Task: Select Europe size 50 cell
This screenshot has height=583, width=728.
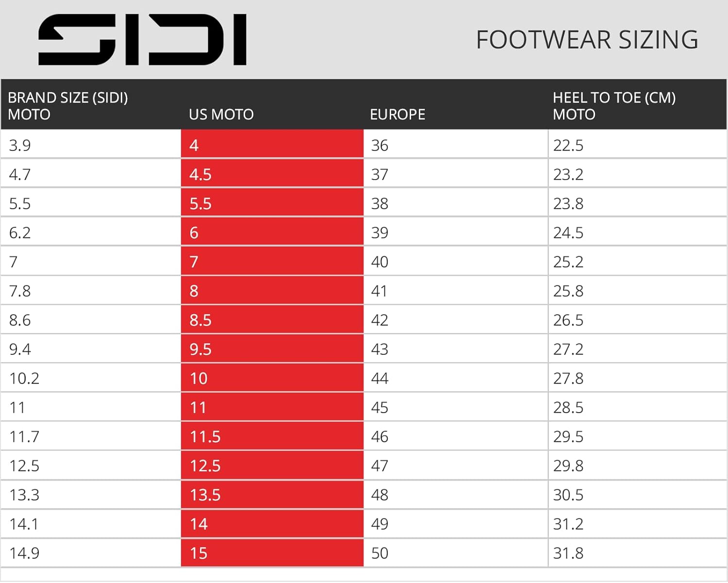Action: [455, 552]
